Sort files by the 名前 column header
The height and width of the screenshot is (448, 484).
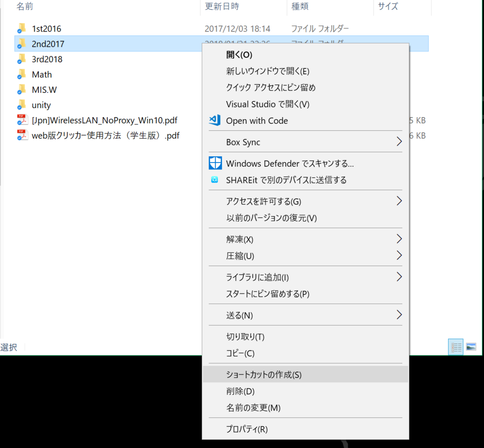click(25, 7)
